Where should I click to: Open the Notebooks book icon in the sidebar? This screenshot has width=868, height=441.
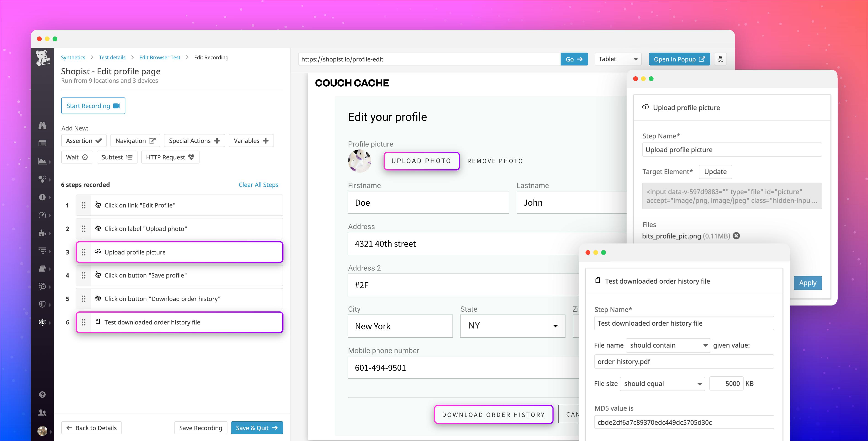[43, 269]
